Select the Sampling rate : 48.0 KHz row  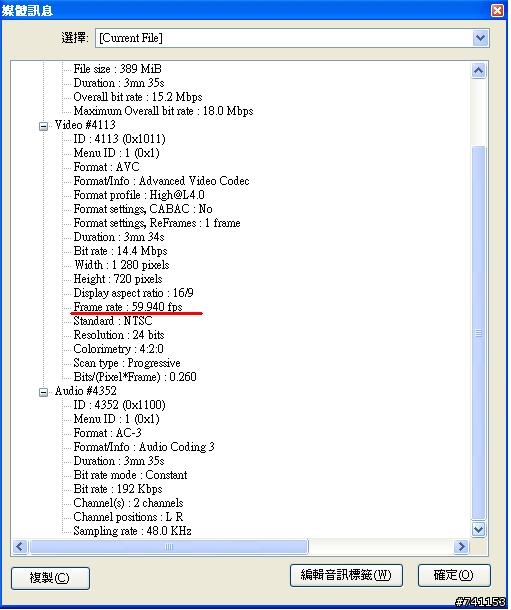(x=132, y=531)
